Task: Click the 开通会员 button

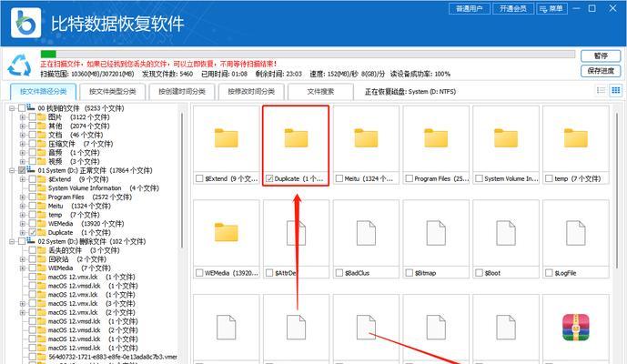Action: tap(513, 9)
